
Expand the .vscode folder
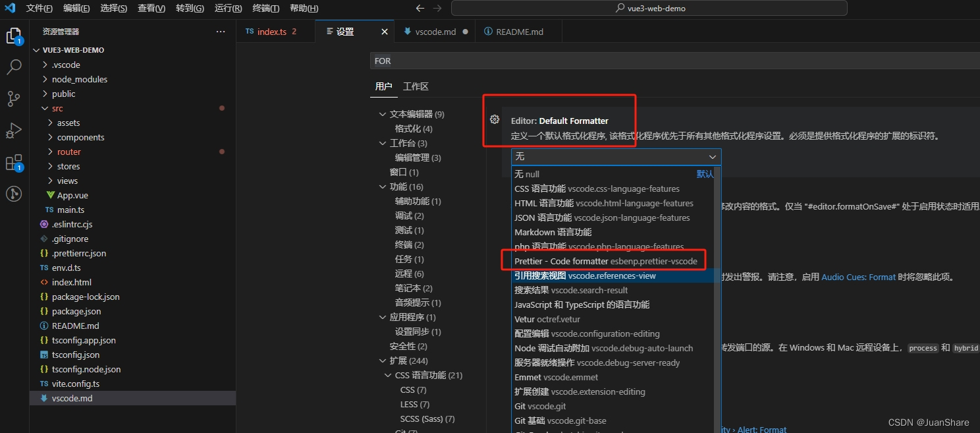66,65
